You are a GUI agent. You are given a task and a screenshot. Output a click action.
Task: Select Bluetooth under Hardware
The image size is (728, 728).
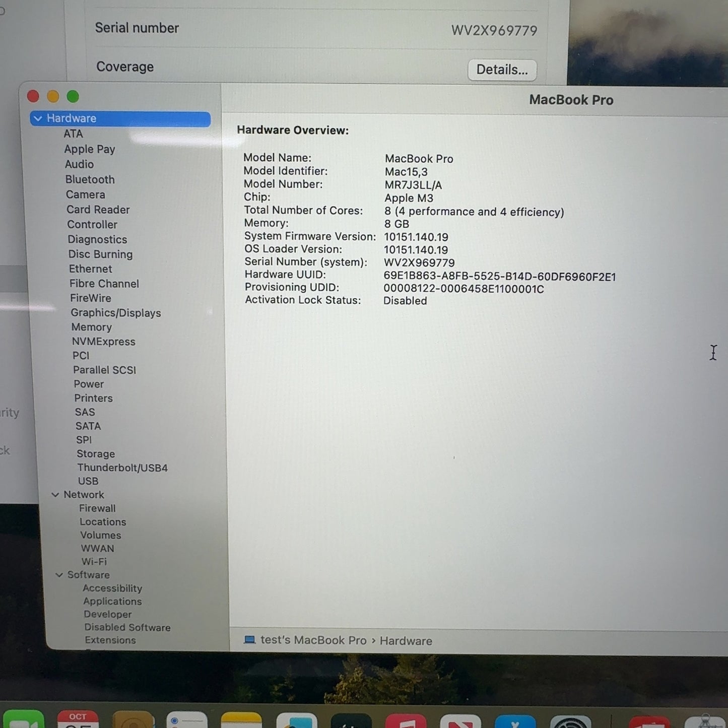pyautogui.click(x=90, y=179)
